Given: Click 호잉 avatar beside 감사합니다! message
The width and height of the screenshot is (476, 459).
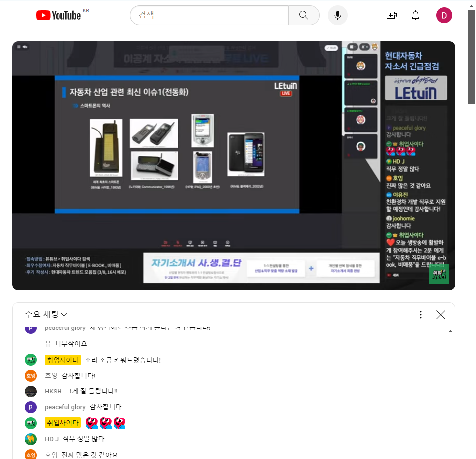Looking at the screenshot, I should 31,376.
